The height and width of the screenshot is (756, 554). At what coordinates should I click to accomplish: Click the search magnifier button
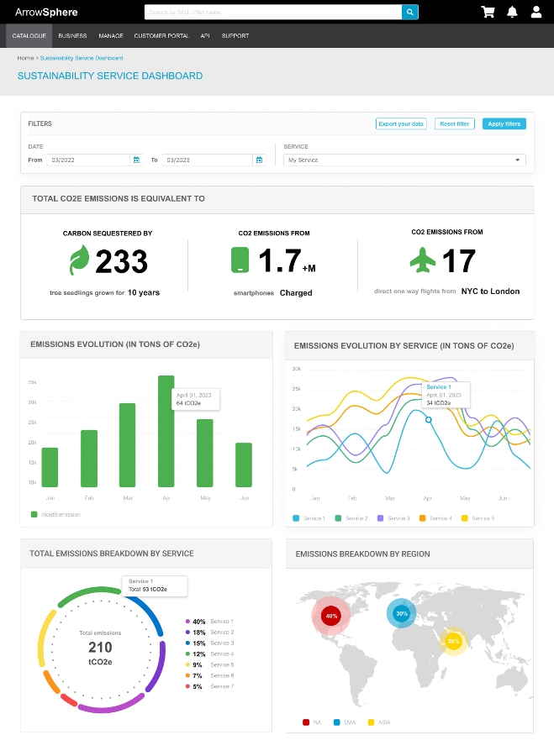(x=409, y=12)
